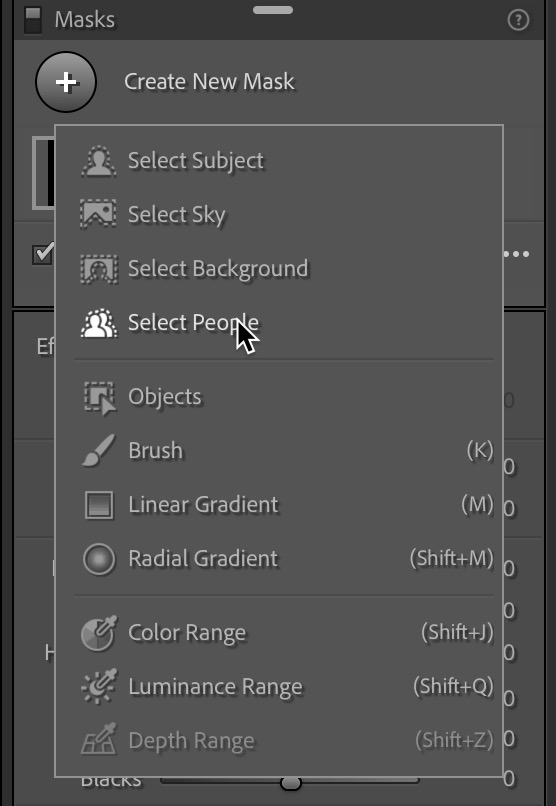
Task: Click the (K) shortcut next to Brush
Action: coord(480,450)
